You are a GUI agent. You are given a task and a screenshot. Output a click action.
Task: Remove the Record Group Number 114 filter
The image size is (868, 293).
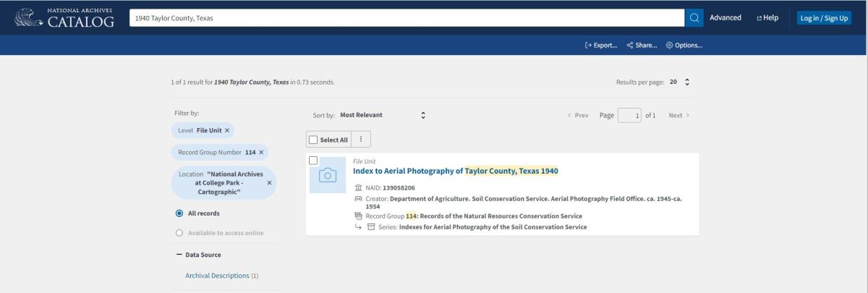261,152
